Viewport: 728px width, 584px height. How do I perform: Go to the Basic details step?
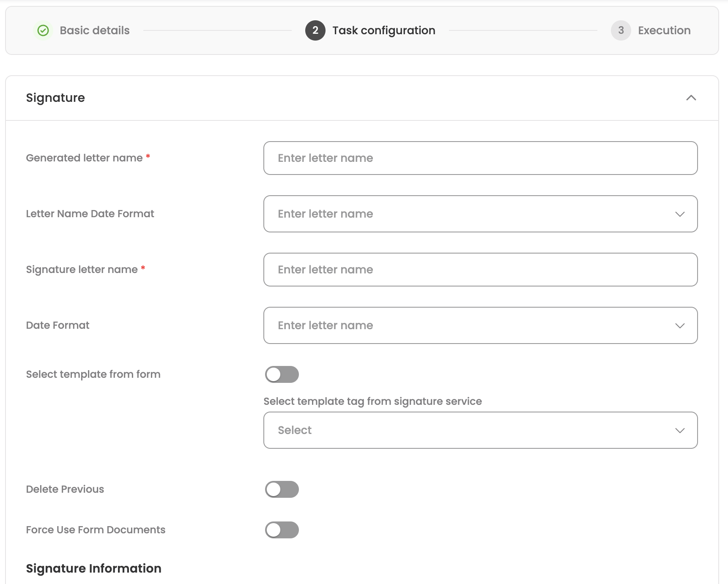tap(95, 30)
